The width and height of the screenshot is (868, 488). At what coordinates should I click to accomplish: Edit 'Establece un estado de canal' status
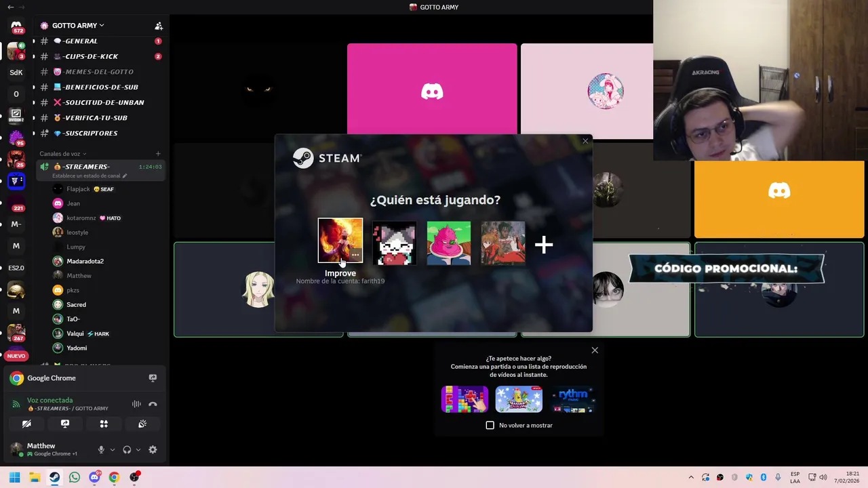(90, 176)
